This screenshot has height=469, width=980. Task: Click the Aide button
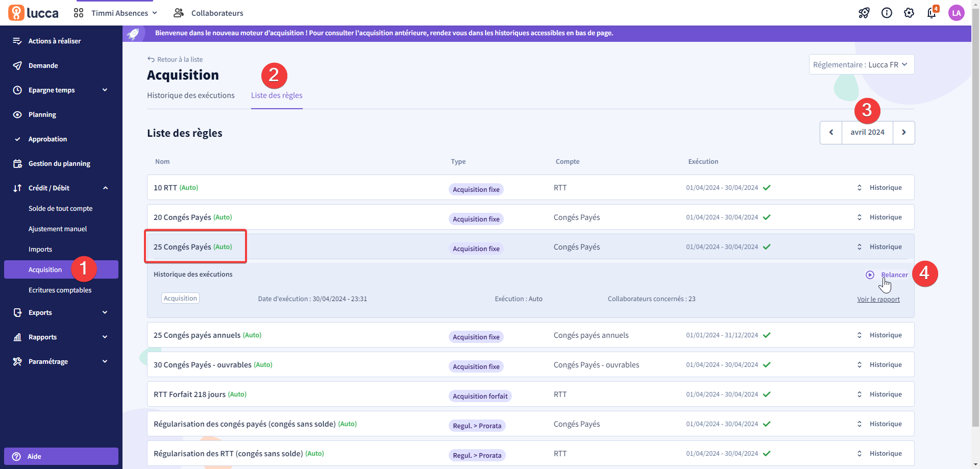pos(61,456)
